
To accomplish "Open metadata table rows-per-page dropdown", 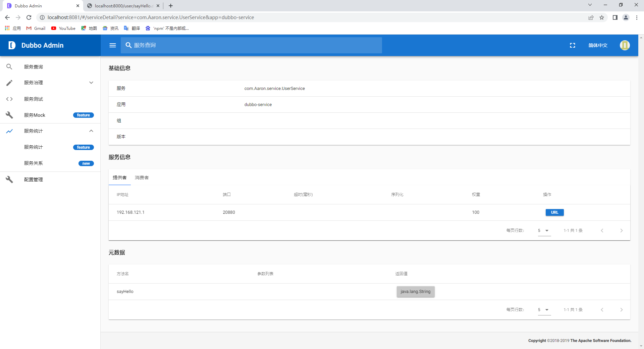I will 544,310.
